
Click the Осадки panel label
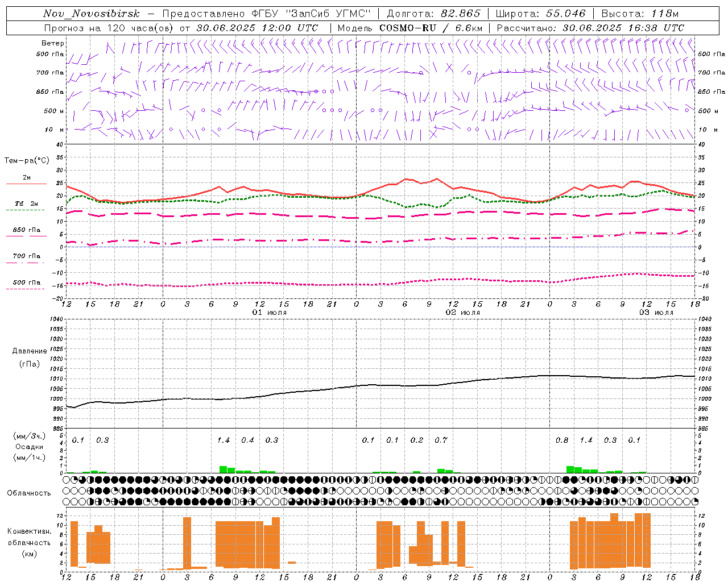coord(30,447)
